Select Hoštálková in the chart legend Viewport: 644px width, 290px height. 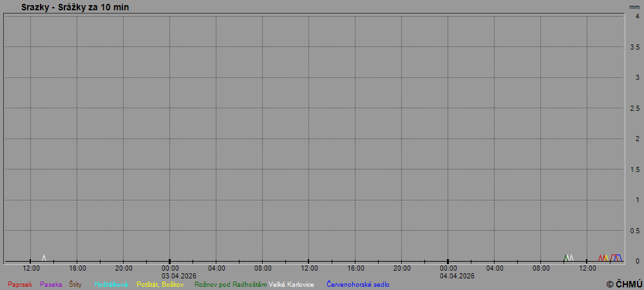pyautogui.click(x=111, y=284)
